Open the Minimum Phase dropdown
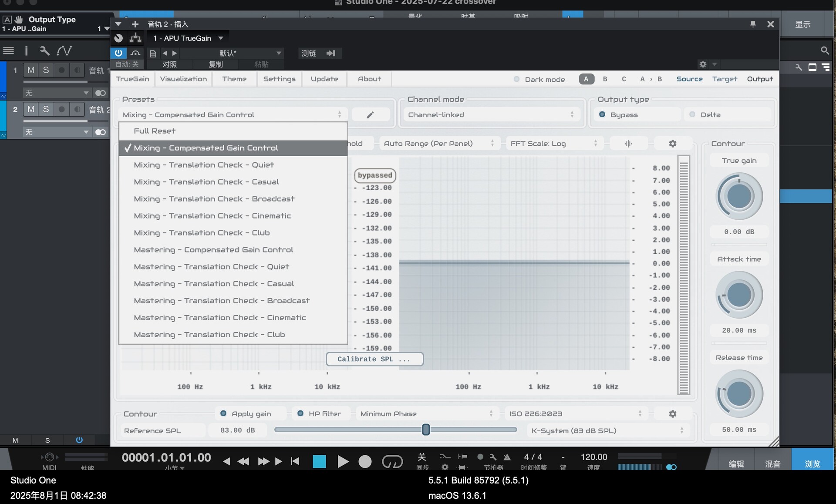 pos(427,414)
